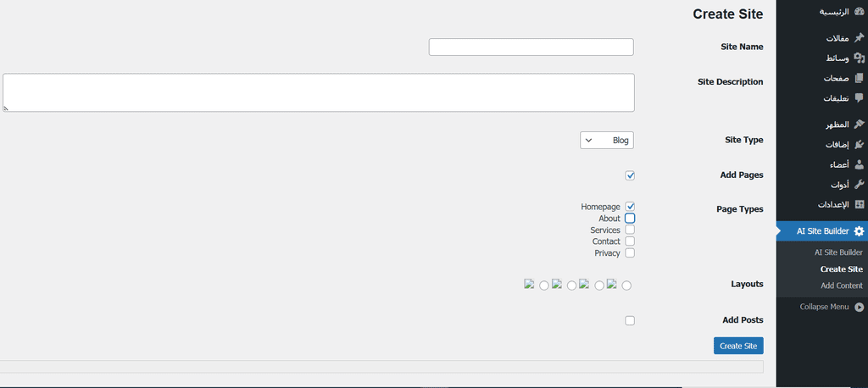Select the rightmost Layouts radio button
This screenshot has width=868, height=388.
coord(626,285)
